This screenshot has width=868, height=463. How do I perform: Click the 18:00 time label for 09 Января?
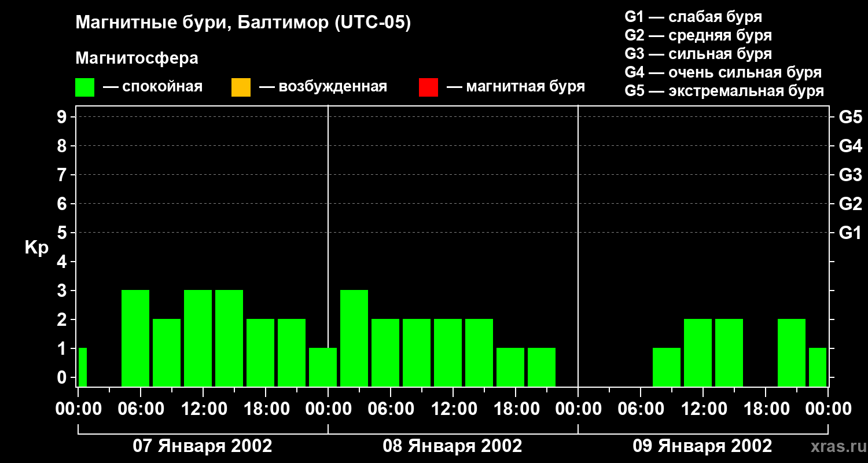coord(766,409)
